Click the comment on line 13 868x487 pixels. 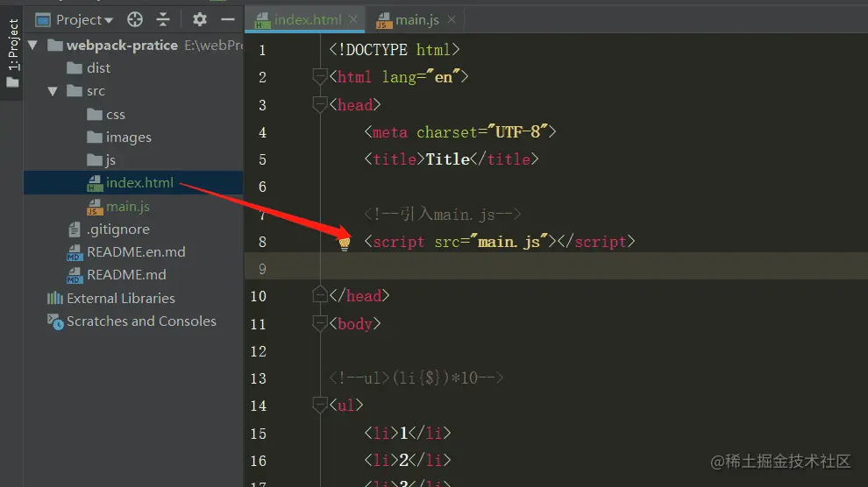pos(416,378)
